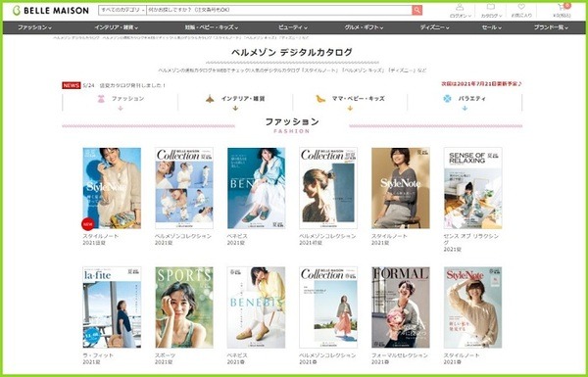This screenshot has width=588, height=377.
Task: Open the カタログ header icon
Action: (x=491, y=11)
